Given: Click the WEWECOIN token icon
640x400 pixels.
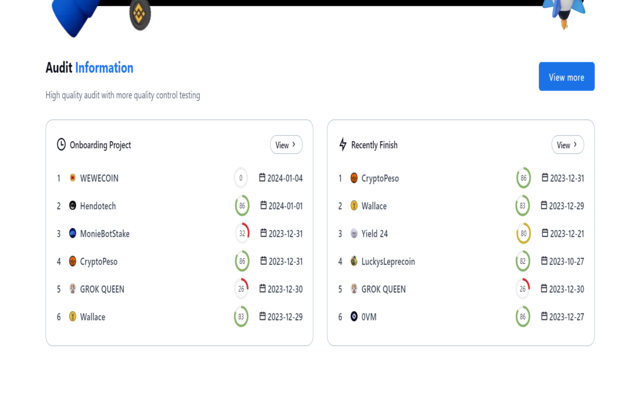Looking at the screenshot, I should pos(72,178).
